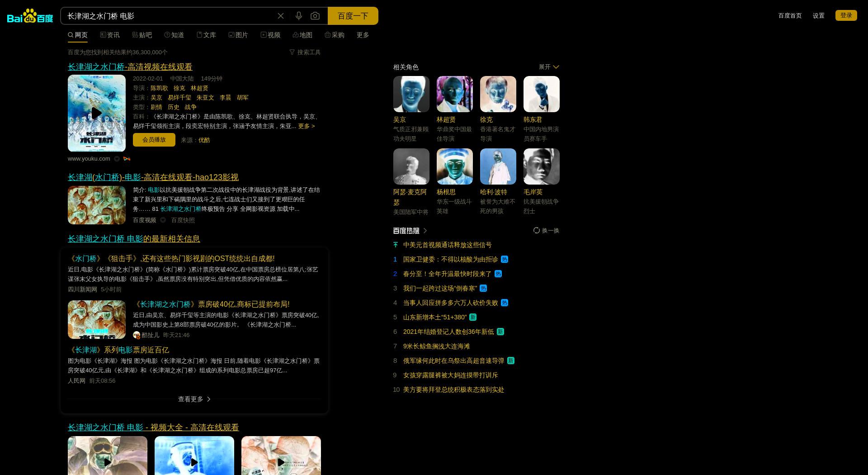Start voice search with the microphone icon

pos(299,16)
